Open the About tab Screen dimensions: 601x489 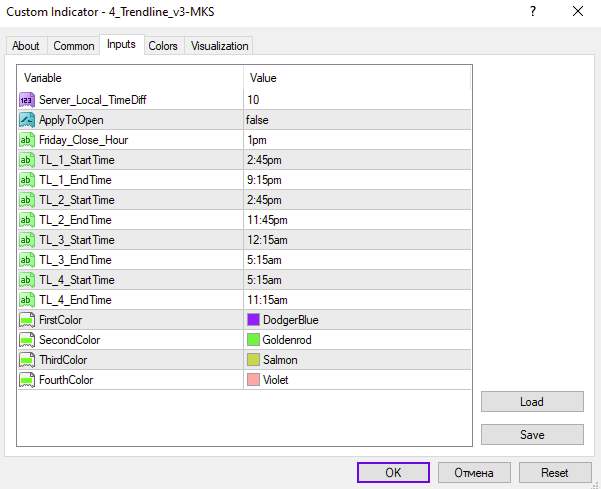click(26, 46)
